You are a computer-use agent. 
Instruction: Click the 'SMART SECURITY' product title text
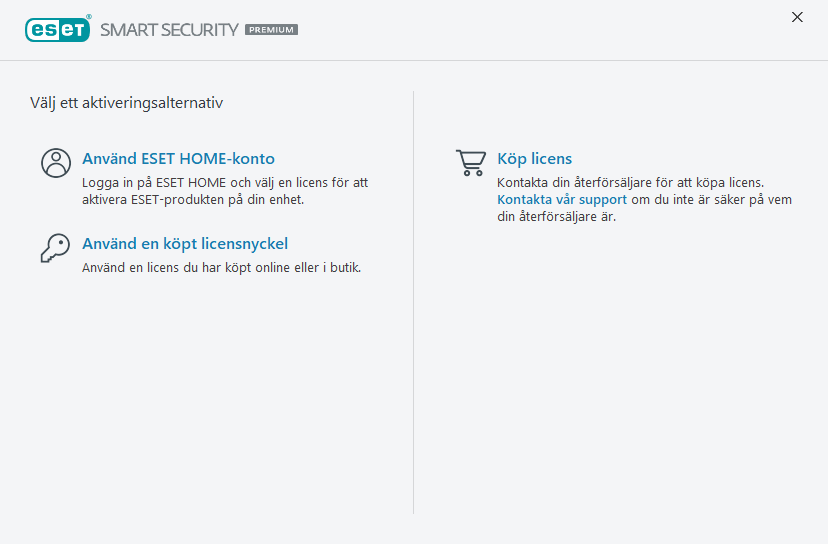coord(169,30)
